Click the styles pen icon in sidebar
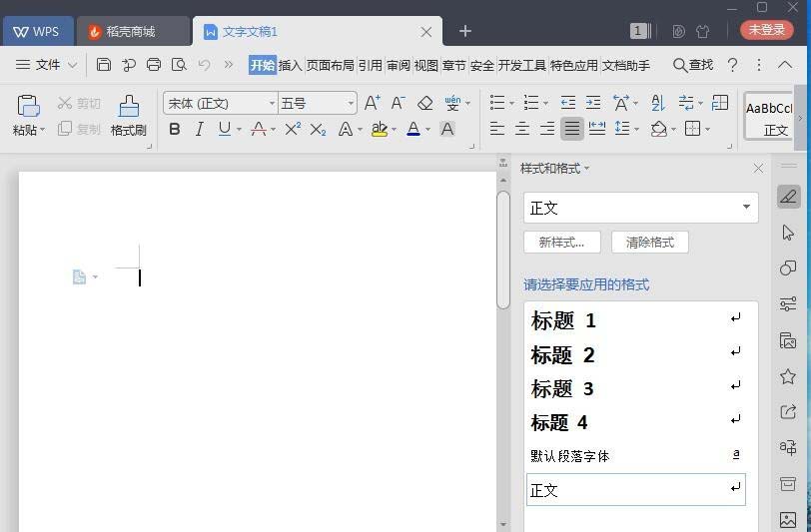Screen dimensions: 811x532 click(x=789, y=197)
